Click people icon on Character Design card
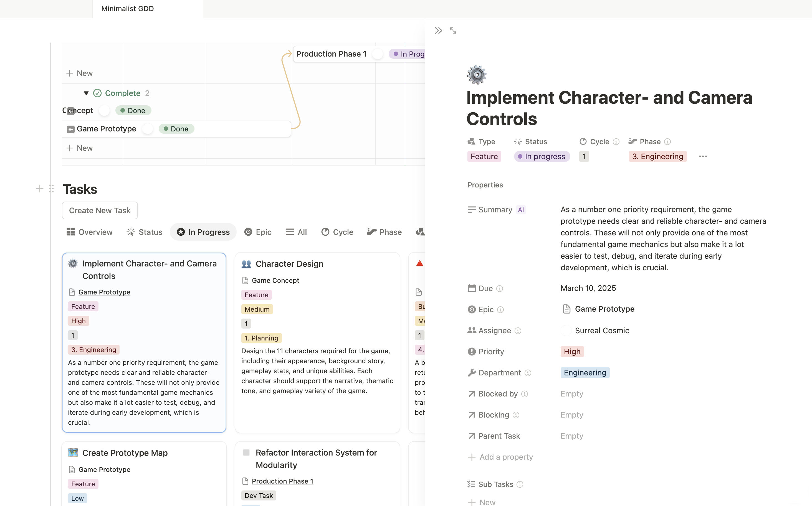This screenshot has width=812, height=506. [246, 264]
